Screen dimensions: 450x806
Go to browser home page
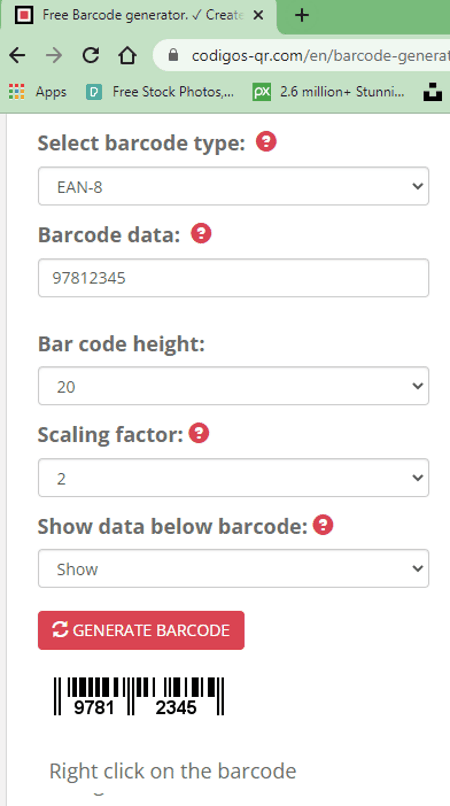pos(127,55)
